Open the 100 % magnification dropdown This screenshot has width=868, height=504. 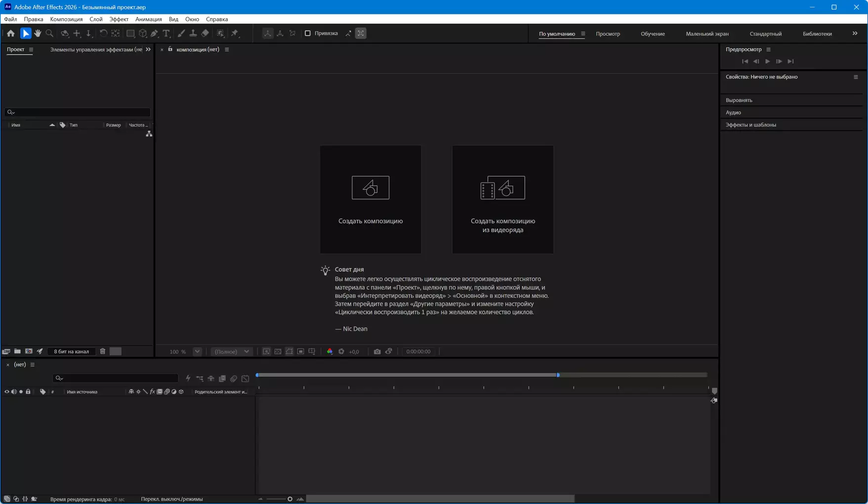(197, 351)
